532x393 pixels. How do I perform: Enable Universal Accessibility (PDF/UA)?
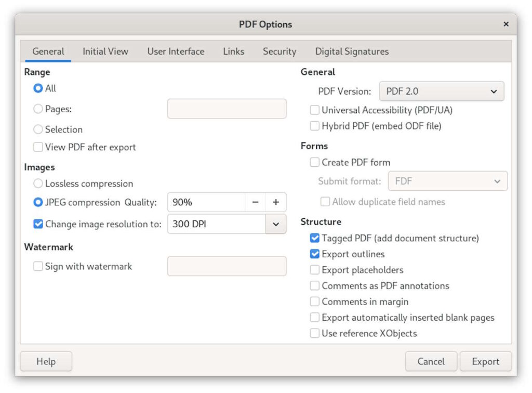pos(314,110)
